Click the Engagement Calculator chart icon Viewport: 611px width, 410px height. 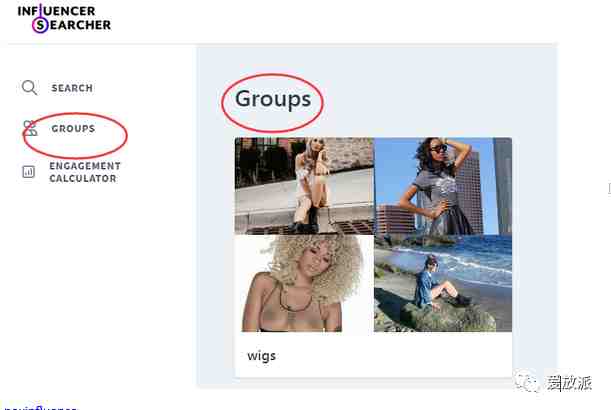tap(28, 172)
